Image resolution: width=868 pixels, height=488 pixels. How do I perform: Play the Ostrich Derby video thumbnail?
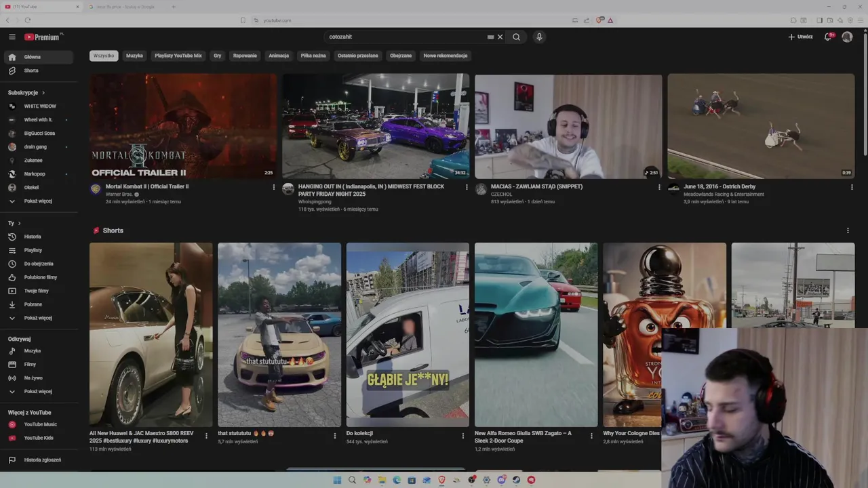tap(761, 126)
